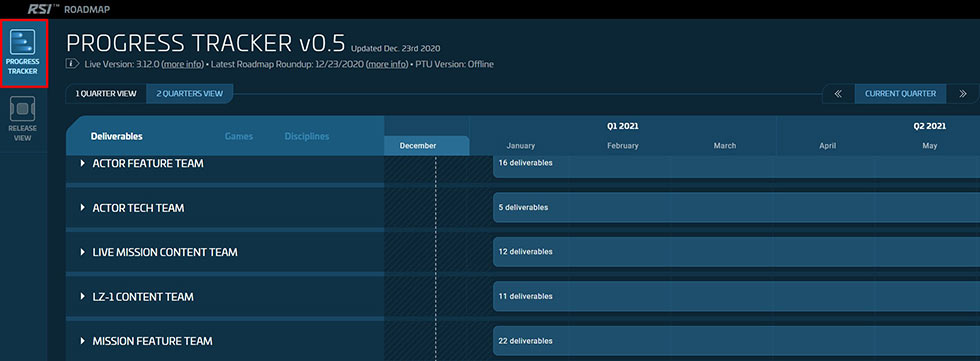
Task: Select the Disciplines tab
Action: coord(307,136)
